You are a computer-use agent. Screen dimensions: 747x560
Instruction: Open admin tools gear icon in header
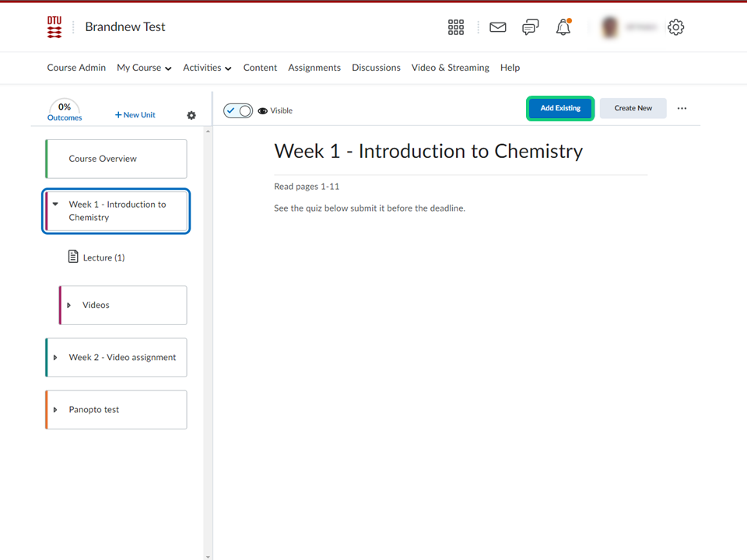tap(675, 27)
